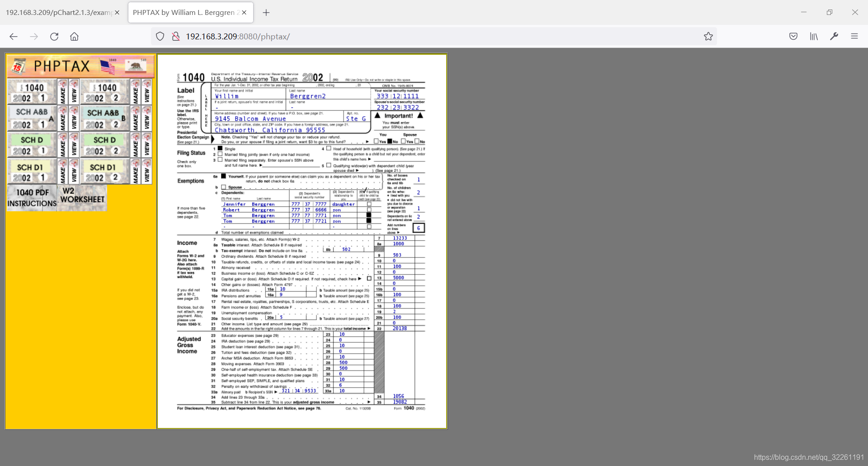Click MAKE icon for Form 1040 page 2
Image resolution: width=868 pixels, height=466 pixels.
click(x=135, y=92)
